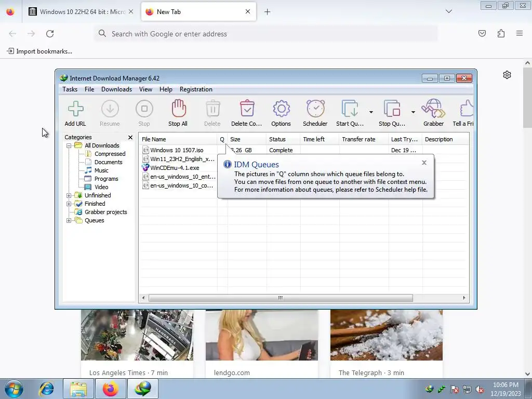This screenshot has width=532, height=399.
Task: Click the Tell a Friend icon
Action: click(x=467, y=109)
